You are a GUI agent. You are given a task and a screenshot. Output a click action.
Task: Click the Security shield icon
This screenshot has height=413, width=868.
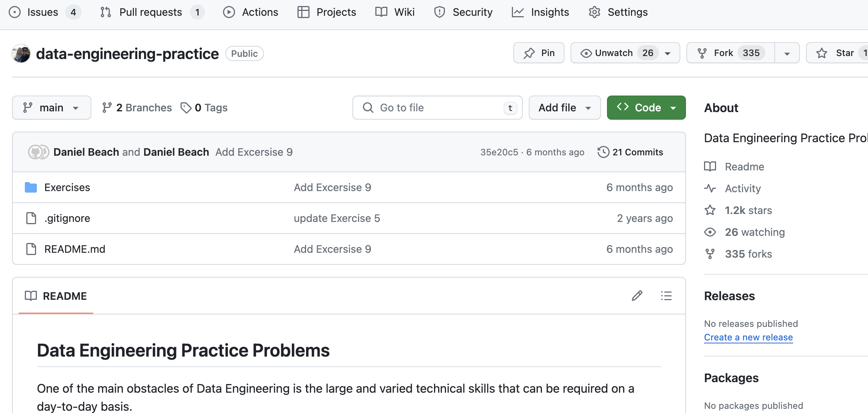tap(439, 12)
